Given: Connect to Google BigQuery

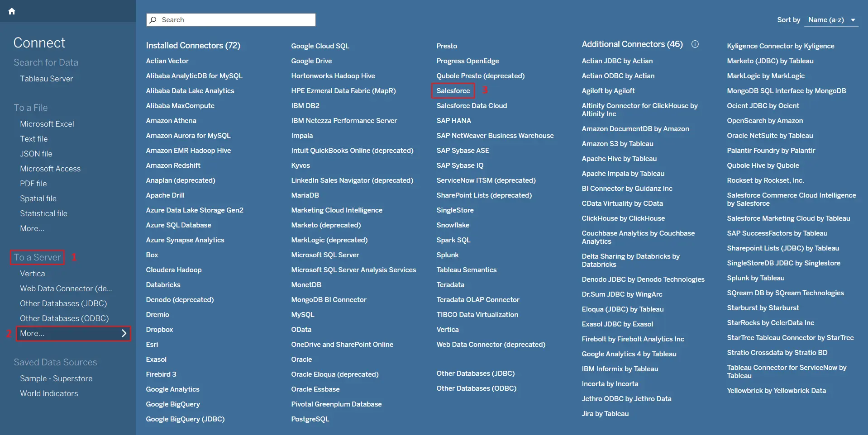Looking at the screenshot, I should [x=173, y=404].
